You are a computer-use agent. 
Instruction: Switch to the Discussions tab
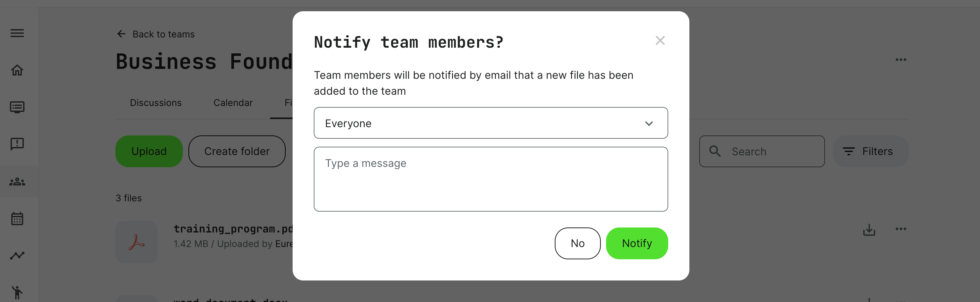[156, 103]
